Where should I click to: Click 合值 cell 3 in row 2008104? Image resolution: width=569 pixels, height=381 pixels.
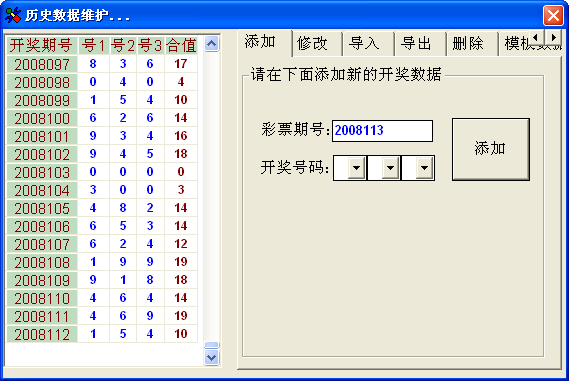(x=181, y=190)
